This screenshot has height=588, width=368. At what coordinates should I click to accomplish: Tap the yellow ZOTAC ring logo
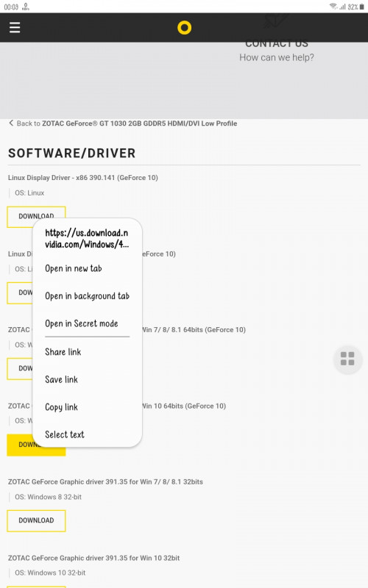tap(185, 27)
